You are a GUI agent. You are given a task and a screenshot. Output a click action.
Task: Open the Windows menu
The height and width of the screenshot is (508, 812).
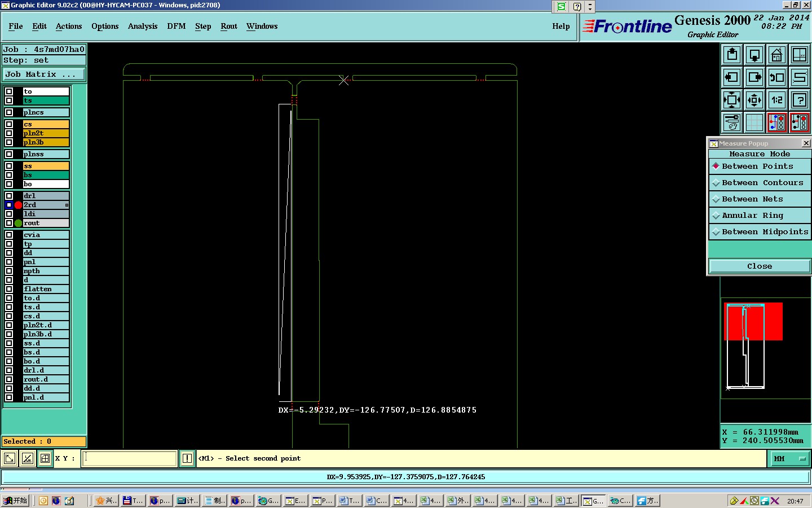click(x=262, y=27)
